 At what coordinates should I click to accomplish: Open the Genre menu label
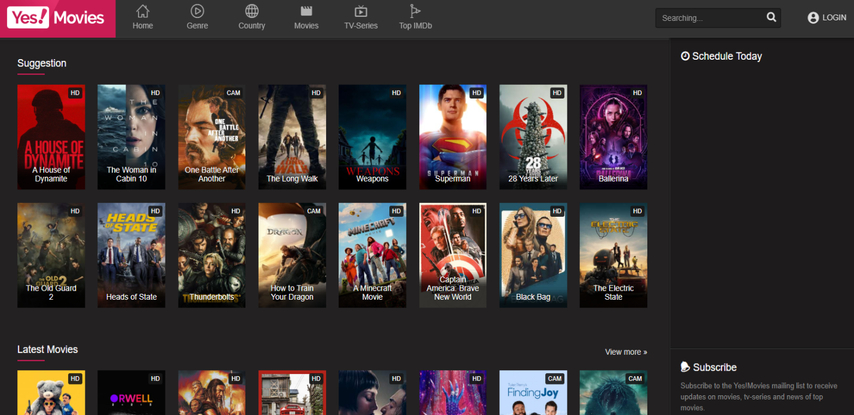(x=197, y=26)
